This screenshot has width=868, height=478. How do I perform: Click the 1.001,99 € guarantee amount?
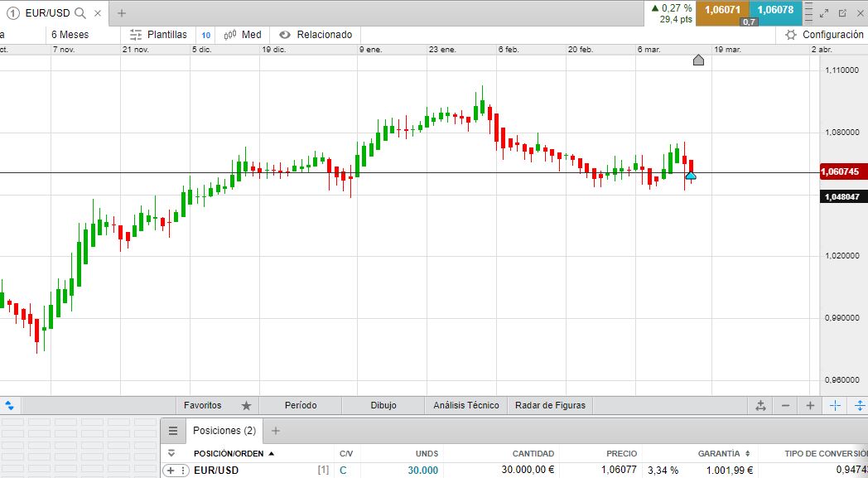[x=730, y=471]
